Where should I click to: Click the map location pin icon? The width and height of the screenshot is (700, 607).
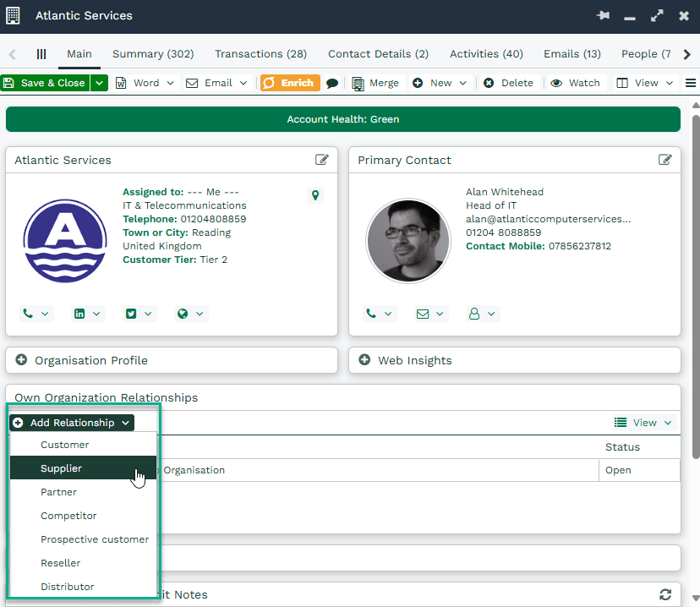point(315,195)
